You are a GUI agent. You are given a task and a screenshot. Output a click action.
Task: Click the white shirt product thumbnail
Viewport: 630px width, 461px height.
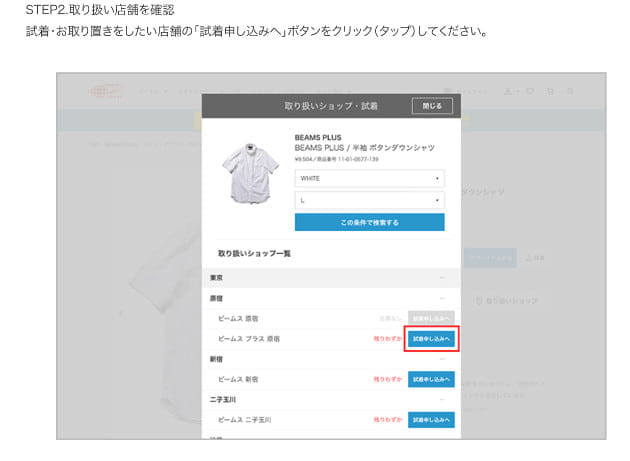[250, 173]
